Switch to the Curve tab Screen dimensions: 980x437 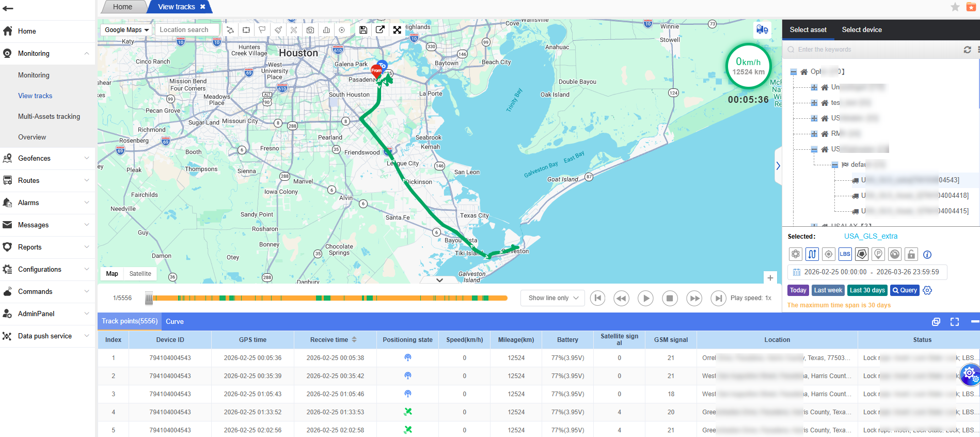[x=175, y=321]
